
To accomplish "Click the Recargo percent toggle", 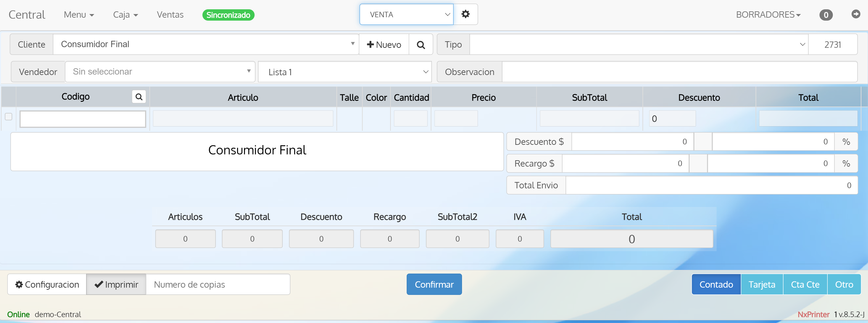I will pos(846,163).
